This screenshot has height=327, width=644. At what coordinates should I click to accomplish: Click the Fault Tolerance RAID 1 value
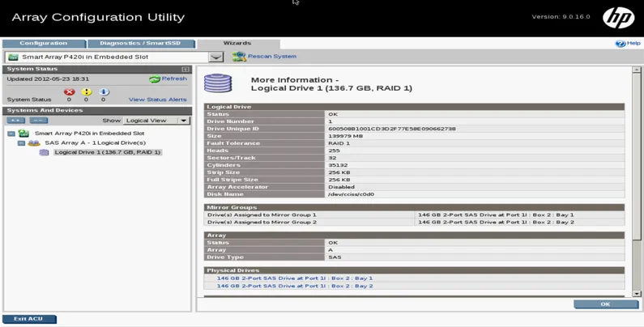339,143
